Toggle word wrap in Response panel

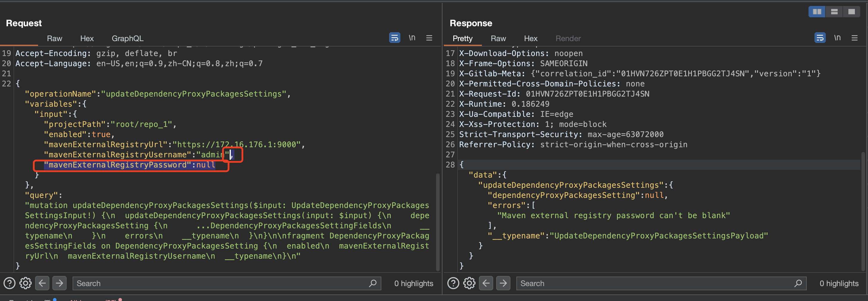pos(820,38)
